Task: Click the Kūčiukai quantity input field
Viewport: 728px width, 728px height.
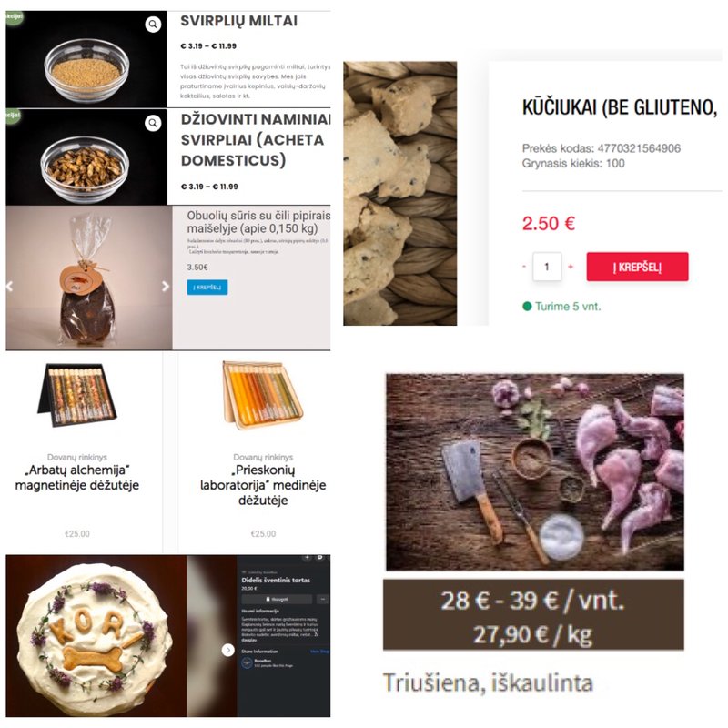Action: pyautogui.click(x=547, y=267)
